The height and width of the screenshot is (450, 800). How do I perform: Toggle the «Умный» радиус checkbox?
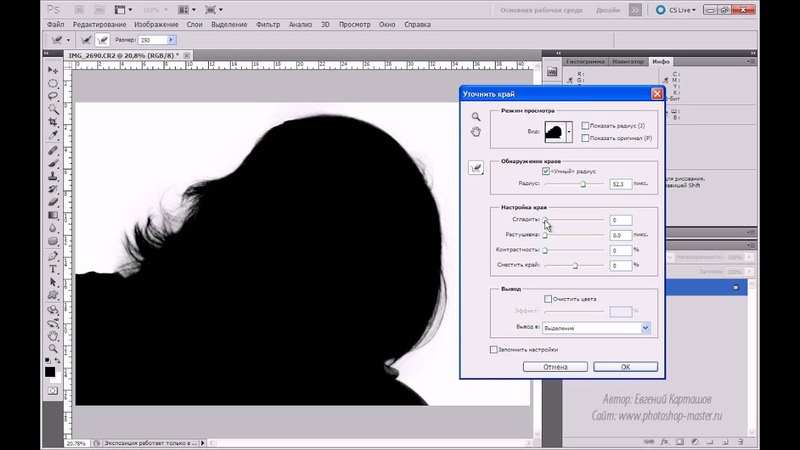[546, 171]
